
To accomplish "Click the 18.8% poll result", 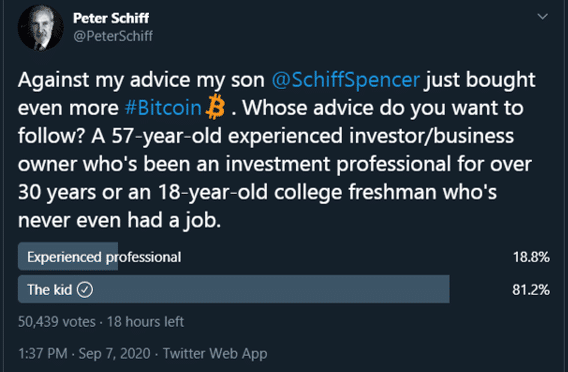I will pos(531,257).
